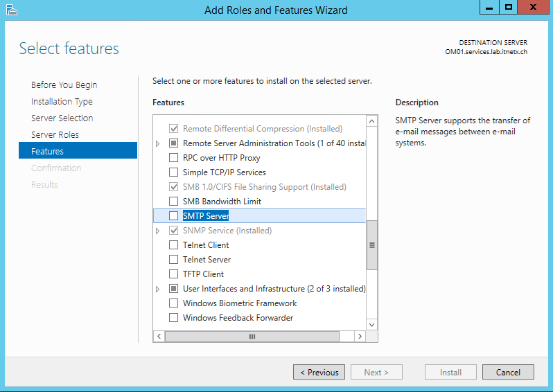Close the wizard with the X button
The width and height of the screenshot is (553, 392).
click(x=533, y=8)
